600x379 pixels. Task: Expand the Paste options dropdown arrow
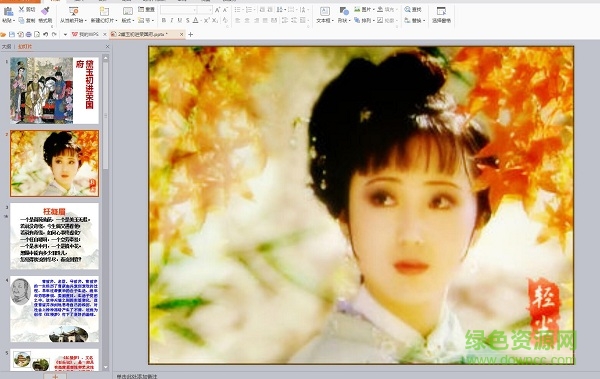[x=14, y=21]
